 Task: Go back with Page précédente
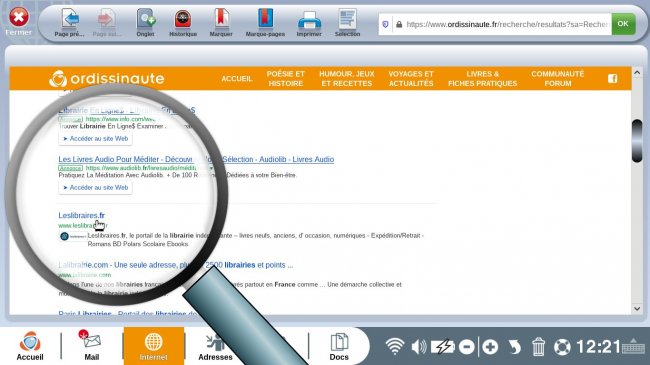[x=70, y=23]
